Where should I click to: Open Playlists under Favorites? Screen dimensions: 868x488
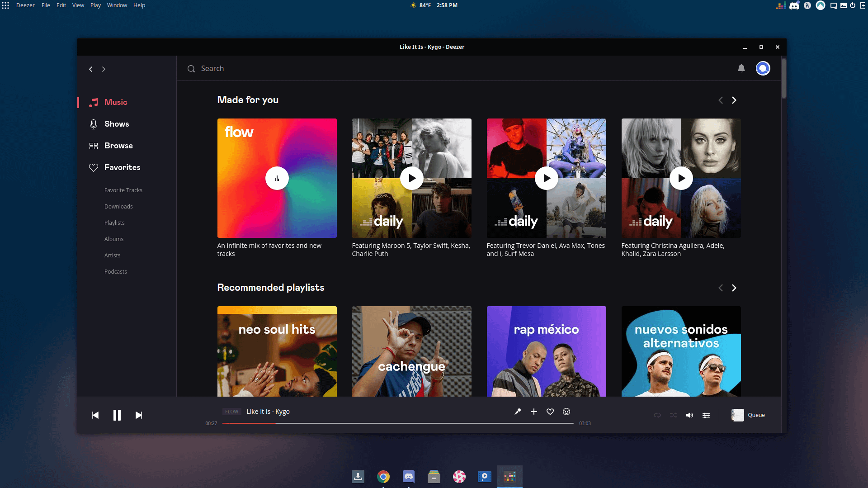pyautogui.click(x=114, y=223)
